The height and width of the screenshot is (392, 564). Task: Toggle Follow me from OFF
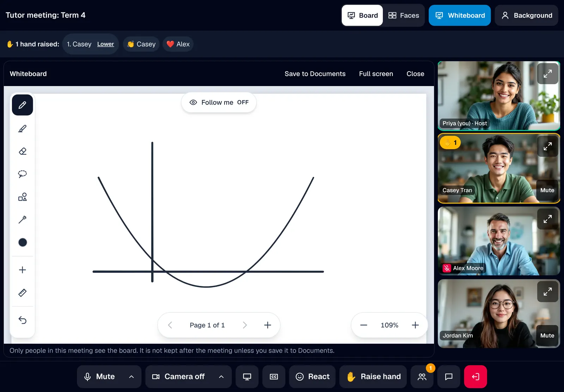click(x=219, y=103)
